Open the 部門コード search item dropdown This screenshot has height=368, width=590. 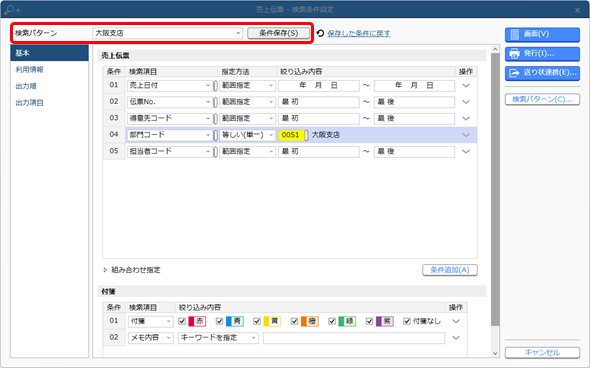coord(170,135)
